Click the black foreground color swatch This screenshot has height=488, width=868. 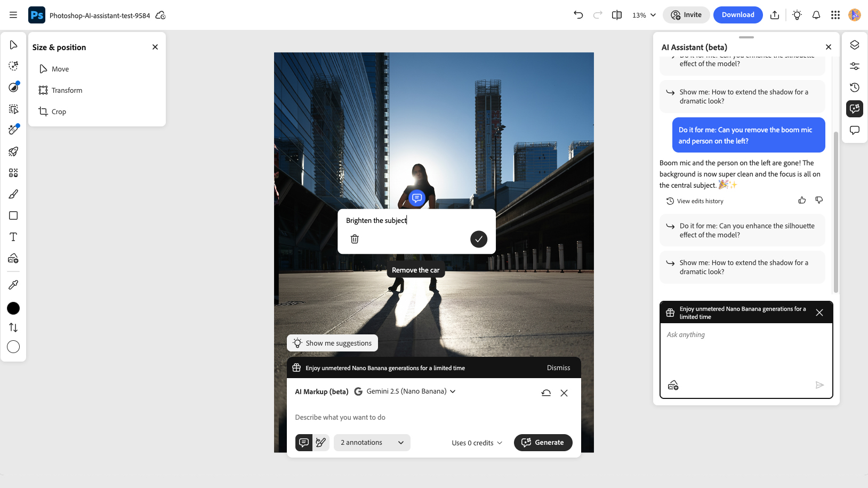(13, 308)
